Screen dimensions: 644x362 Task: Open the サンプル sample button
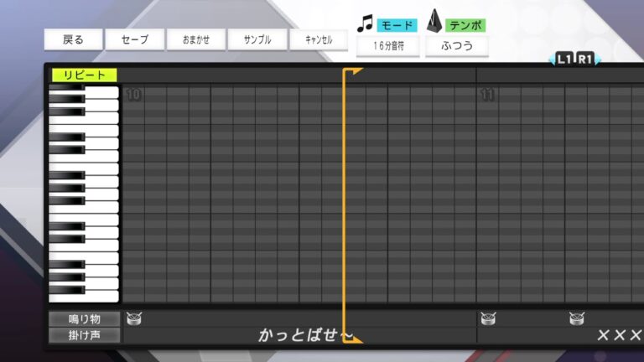point(257,39)
